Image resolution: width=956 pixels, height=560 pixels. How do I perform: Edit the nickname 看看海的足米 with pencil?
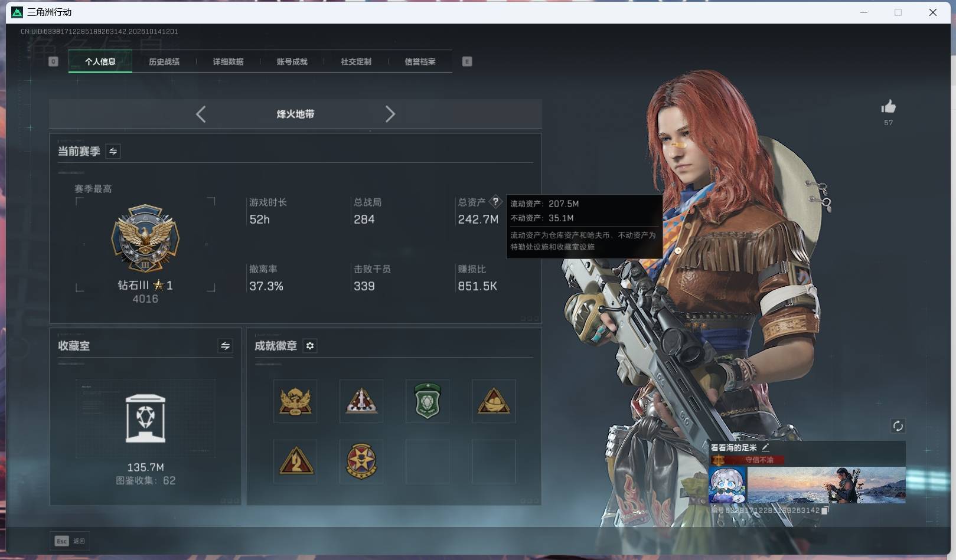(766, 447)
